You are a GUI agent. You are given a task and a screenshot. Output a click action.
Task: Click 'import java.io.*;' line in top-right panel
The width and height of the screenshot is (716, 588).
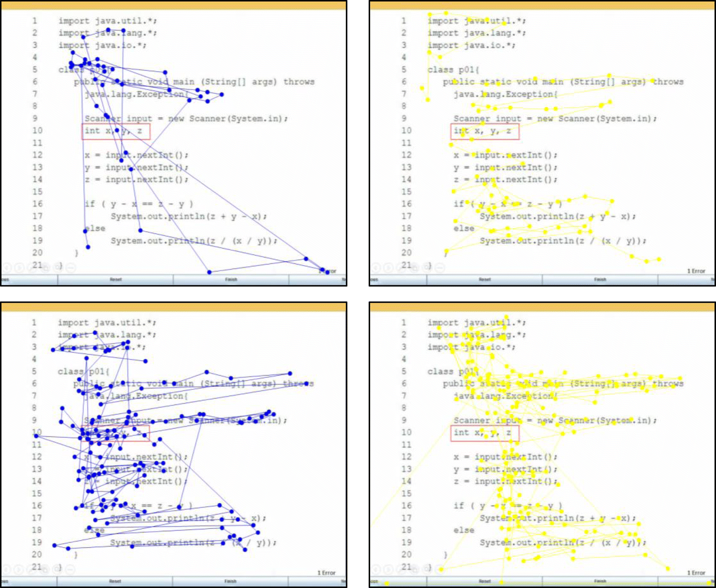[472, 45]
